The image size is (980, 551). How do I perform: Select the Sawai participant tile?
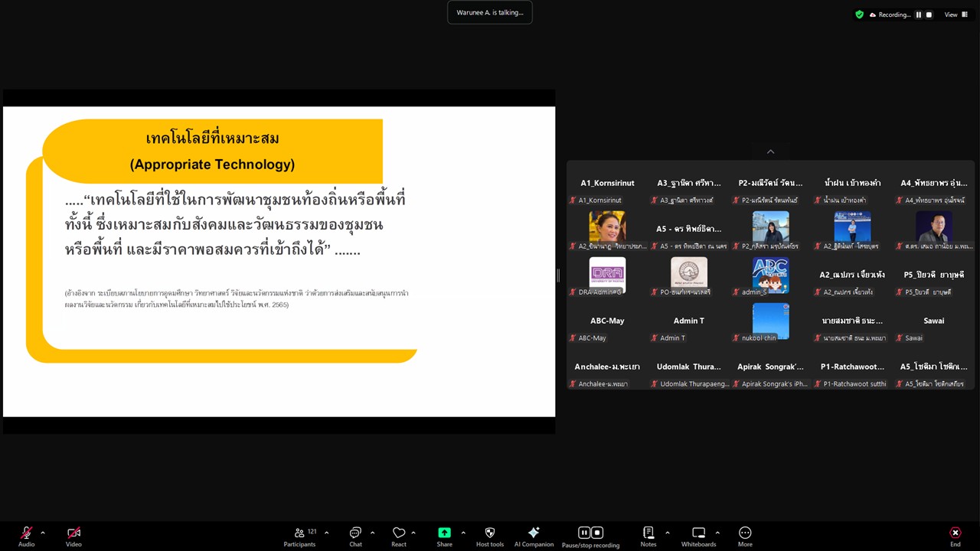934,321
